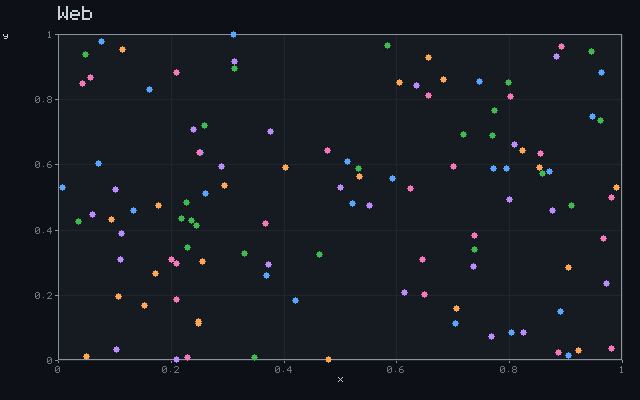
Task: Click the "0.4" tick label on the x-axis
Action: click(283, 370)
